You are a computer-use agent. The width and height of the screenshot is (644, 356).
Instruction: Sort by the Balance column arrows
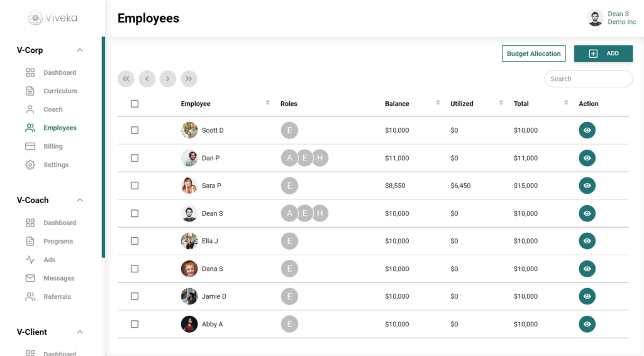click(438, 103)
